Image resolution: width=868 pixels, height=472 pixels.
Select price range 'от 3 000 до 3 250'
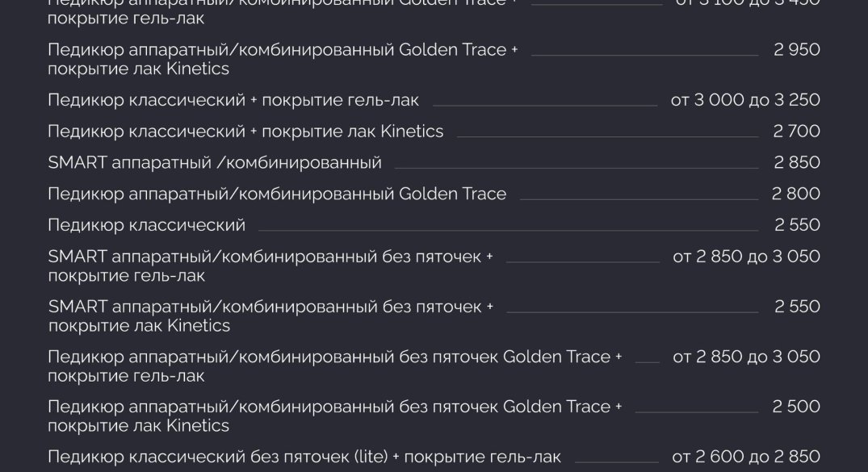coord(745,100)
